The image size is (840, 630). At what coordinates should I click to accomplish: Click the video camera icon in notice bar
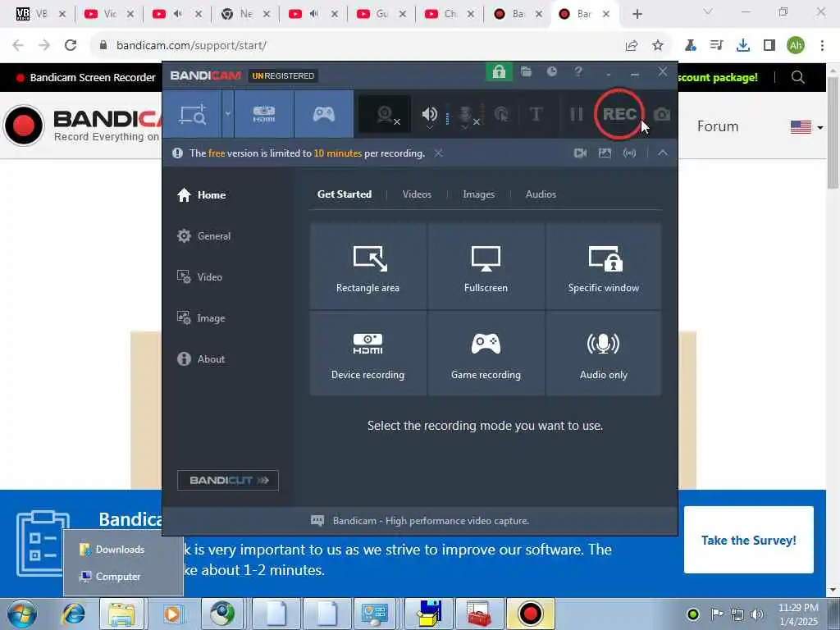(x=580, y=153)
